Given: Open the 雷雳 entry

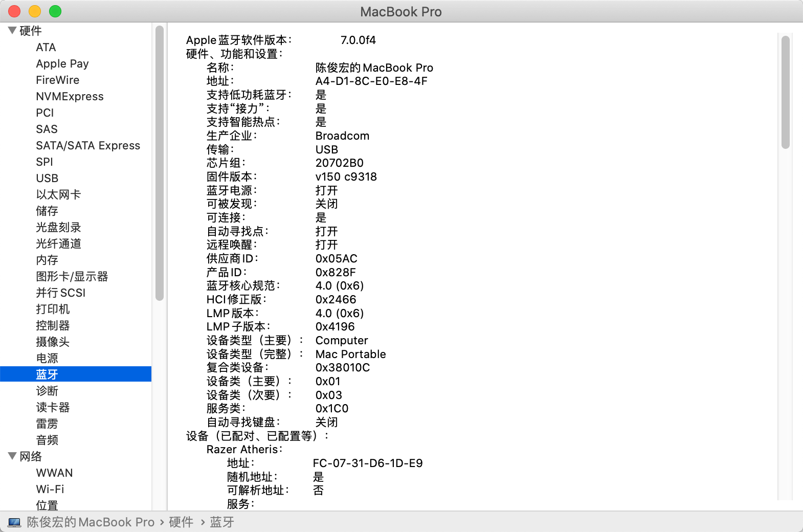Looking at the screenshot, I should (x=47, y=424).
